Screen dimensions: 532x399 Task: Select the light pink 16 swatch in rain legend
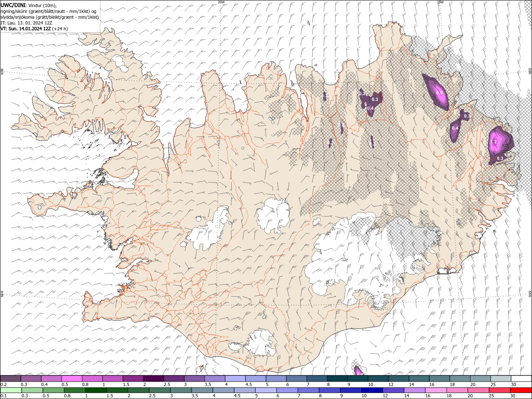(435, 390)
